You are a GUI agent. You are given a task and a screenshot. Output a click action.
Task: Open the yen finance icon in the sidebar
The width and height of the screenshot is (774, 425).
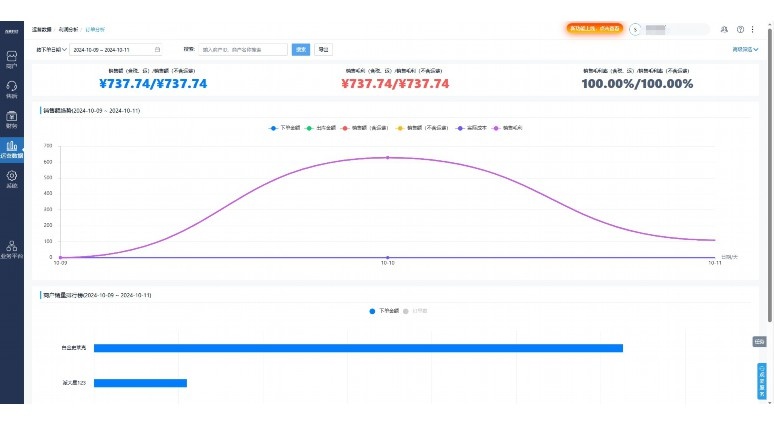11,119
